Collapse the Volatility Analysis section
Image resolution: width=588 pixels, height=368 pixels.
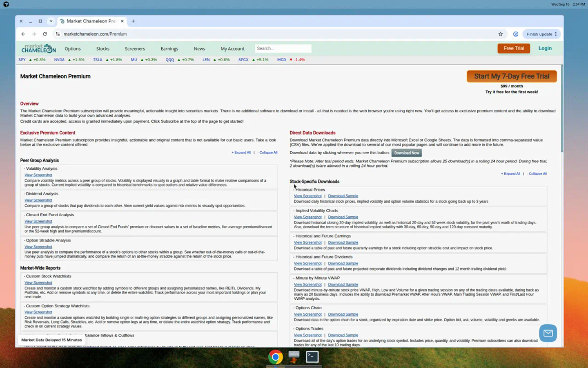coord(40,168)
